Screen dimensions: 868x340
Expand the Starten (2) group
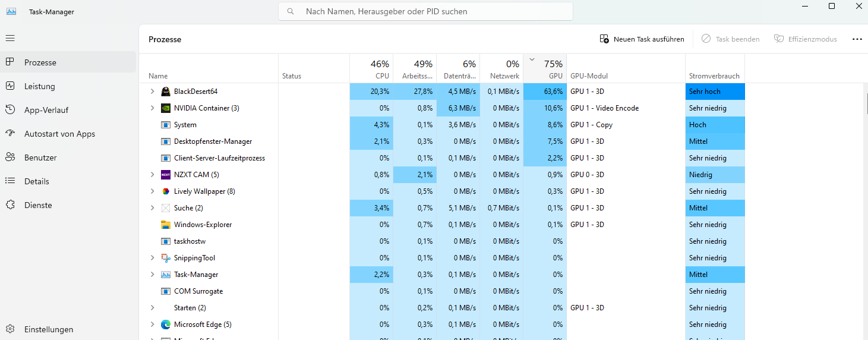tap(152, 308)
